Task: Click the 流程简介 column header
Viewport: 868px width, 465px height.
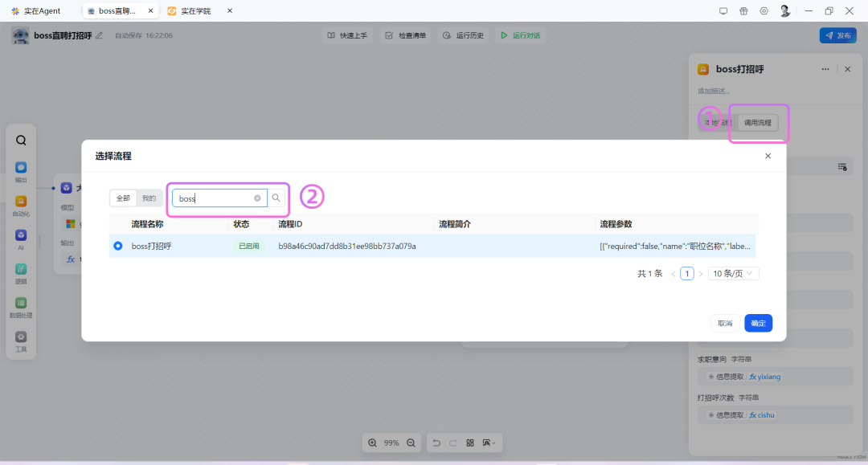Action: (x=455, y=224)
